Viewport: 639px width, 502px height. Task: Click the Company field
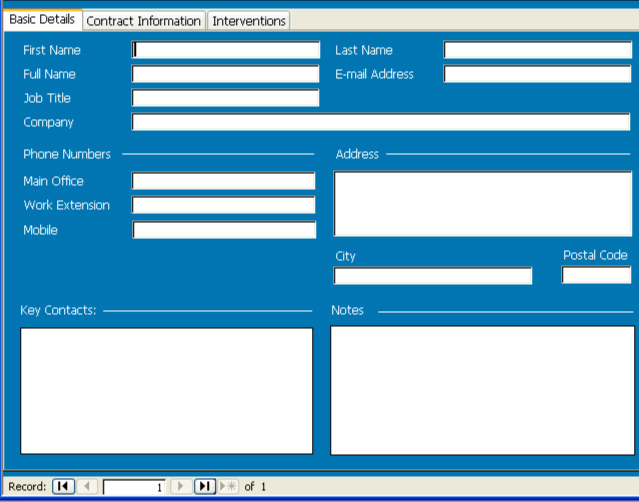(381, 122)
